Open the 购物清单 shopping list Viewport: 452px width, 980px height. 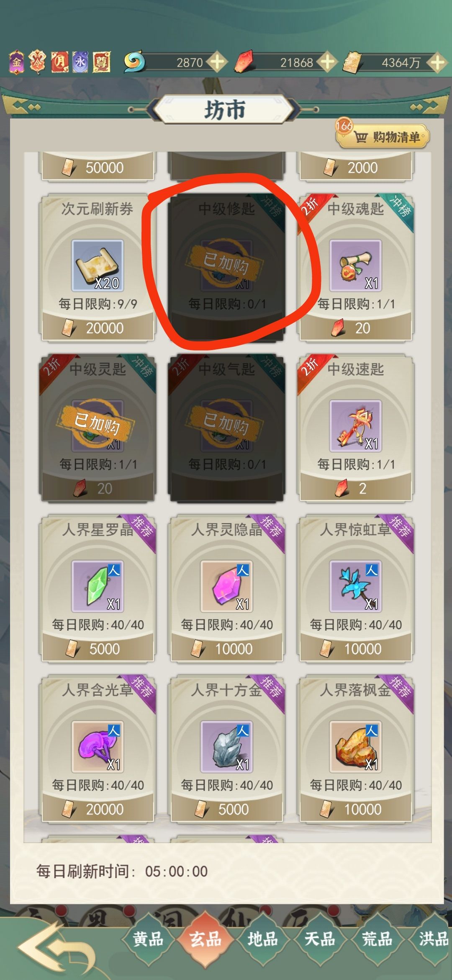(383, 136)
